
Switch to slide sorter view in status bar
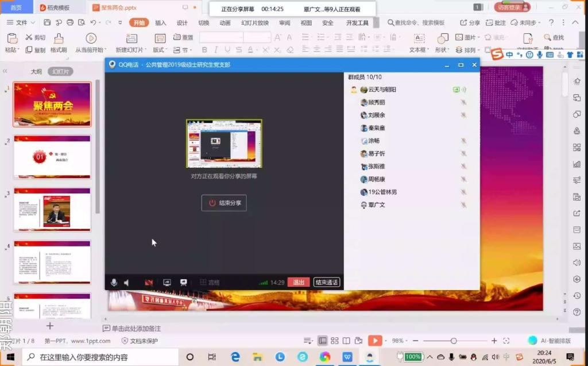coord(335,341)
